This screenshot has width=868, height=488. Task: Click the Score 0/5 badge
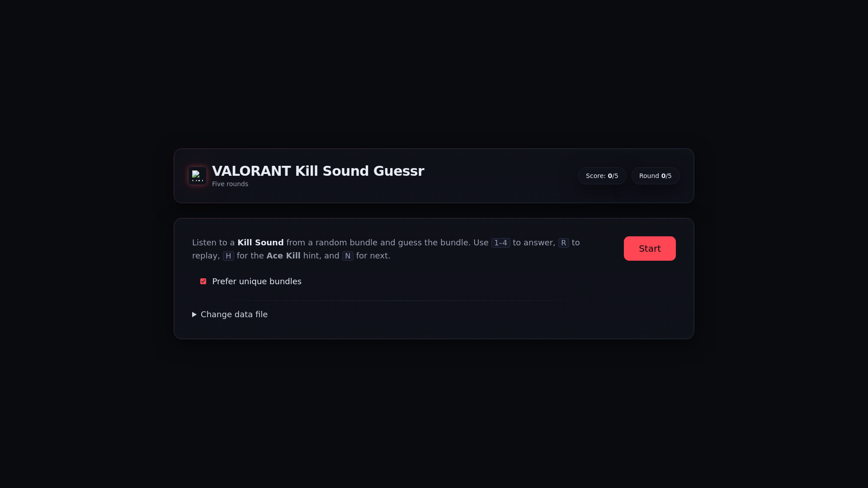click(602, 176)
